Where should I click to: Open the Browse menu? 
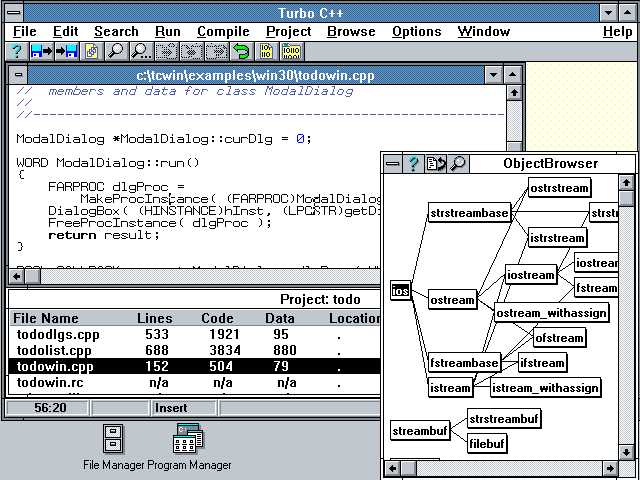(x=351, y=31)
